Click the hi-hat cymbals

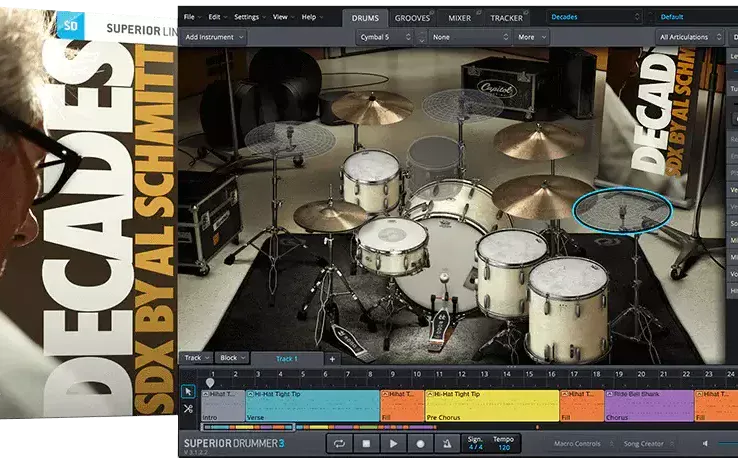[x=330, y=216]
